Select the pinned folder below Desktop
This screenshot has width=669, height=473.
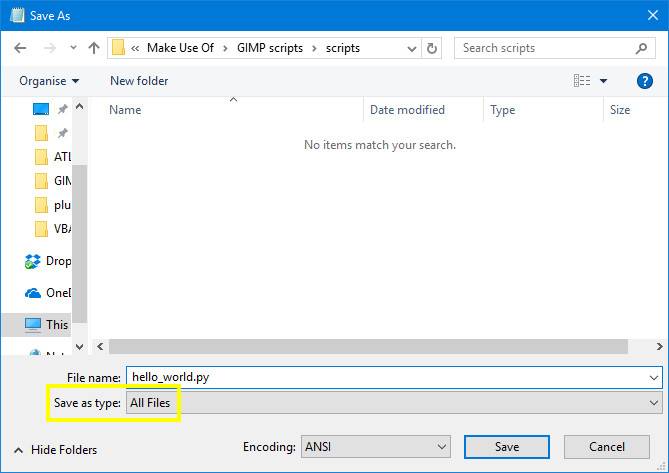(x=41, y=133)
